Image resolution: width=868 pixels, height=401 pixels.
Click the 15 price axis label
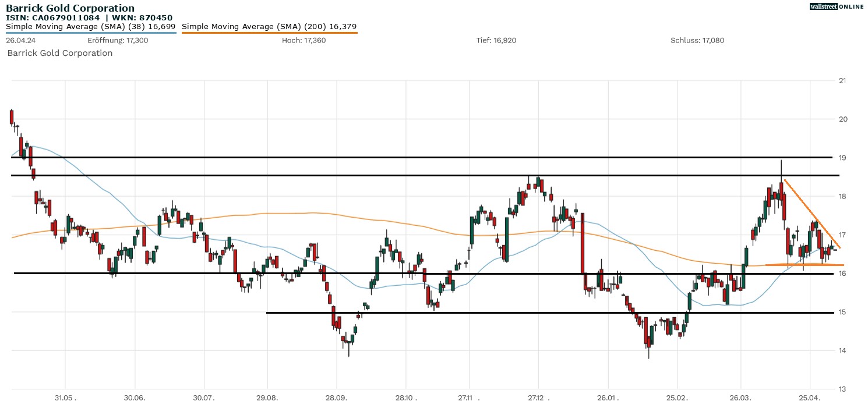(842, 312)
